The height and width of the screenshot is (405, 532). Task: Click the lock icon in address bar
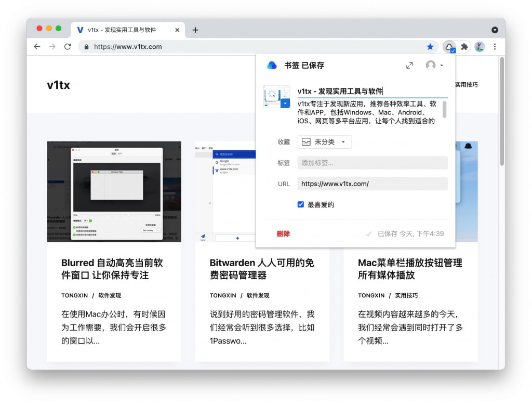pos(87,47)
